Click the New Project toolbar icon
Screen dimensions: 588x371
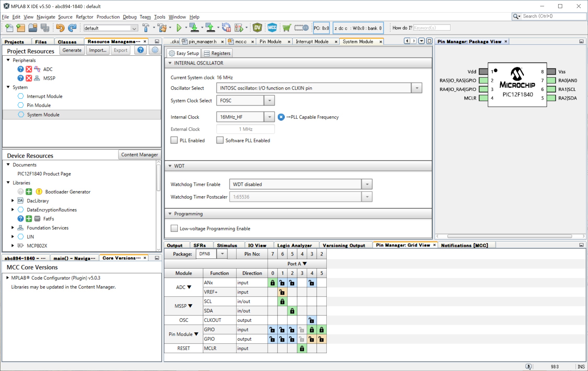pos(20,28)
